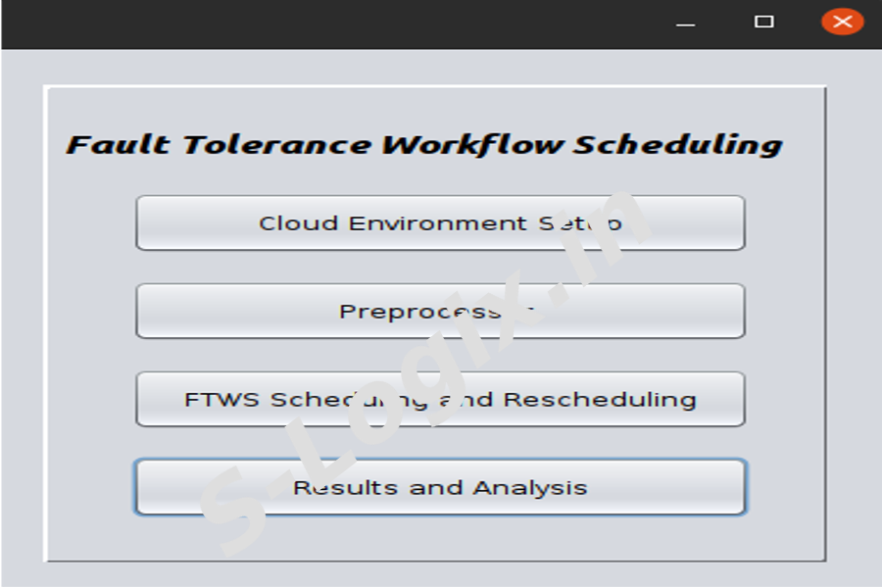Click the Preprocessing button
882x588 pixels.
coord(440,312)
